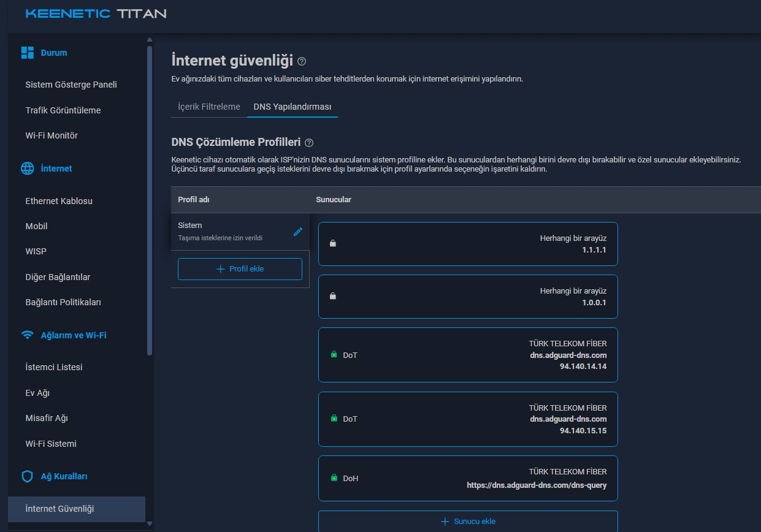This screenshot has height=532, width=761.
Task: Click the Durum section heading
Action: tap(54, 53)
